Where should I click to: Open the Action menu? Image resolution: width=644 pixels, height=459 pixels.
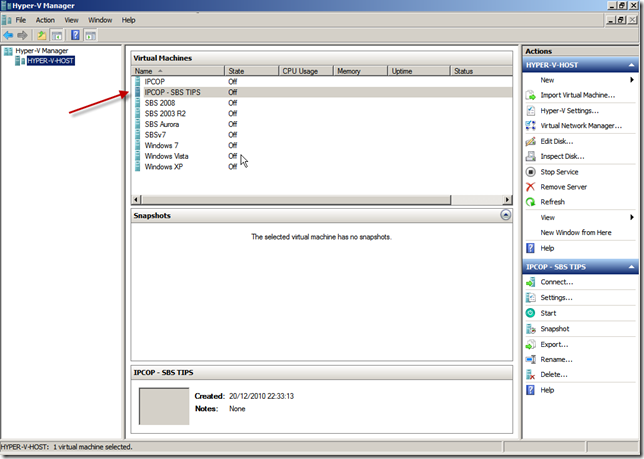tap(45, 20)
